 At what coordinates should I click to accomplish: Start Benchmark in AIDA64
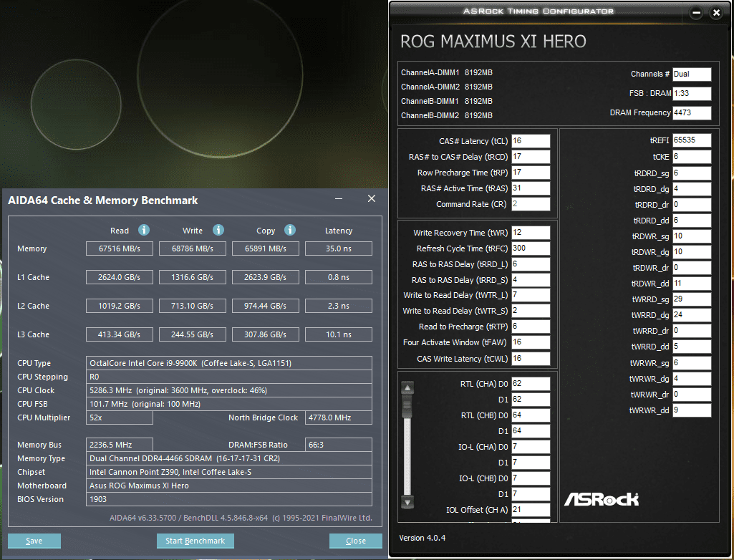click(x=195, y=541)
